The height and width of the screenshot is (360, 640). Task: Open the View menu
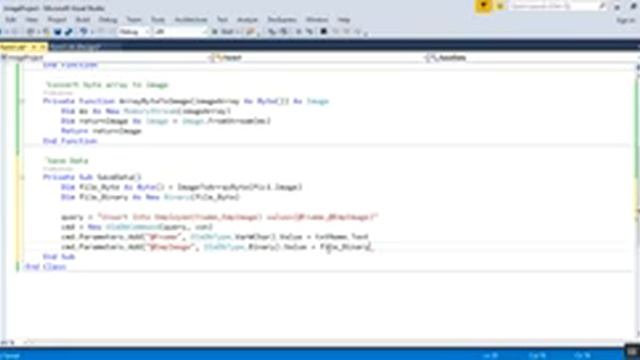(31, 20)
